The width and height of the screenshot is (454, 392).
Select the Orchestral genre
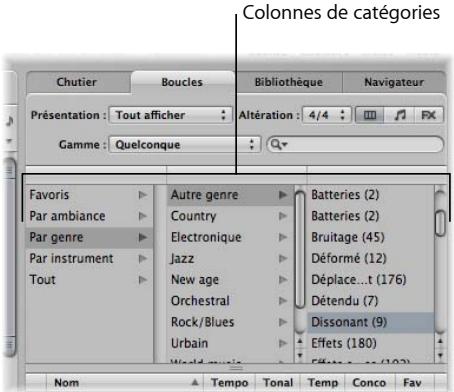tap(230, 301)
